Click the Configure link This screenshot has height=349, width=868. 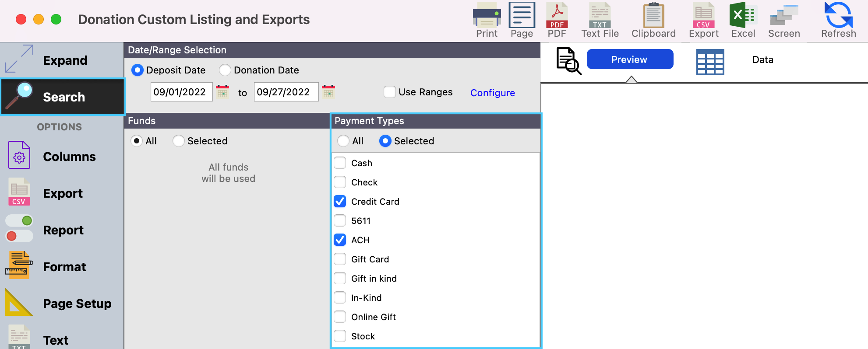pos(492,93)
